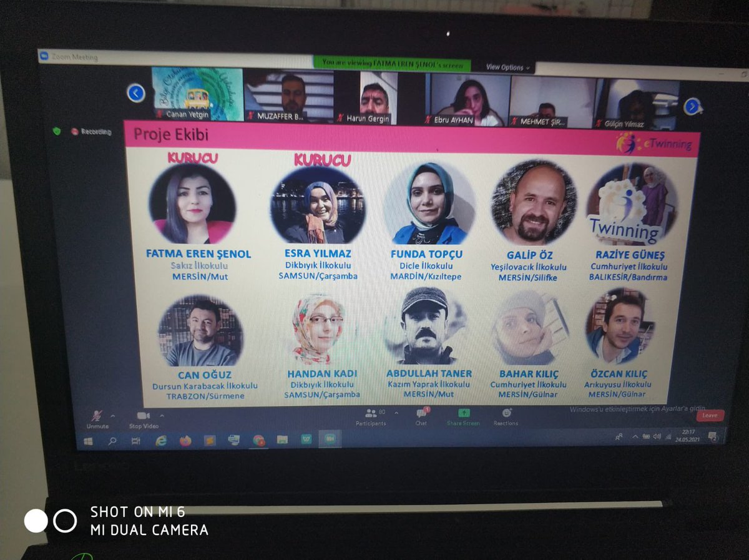Switch to the Zoom taskbar icon

pyautogui.click(x=330, y=440)
